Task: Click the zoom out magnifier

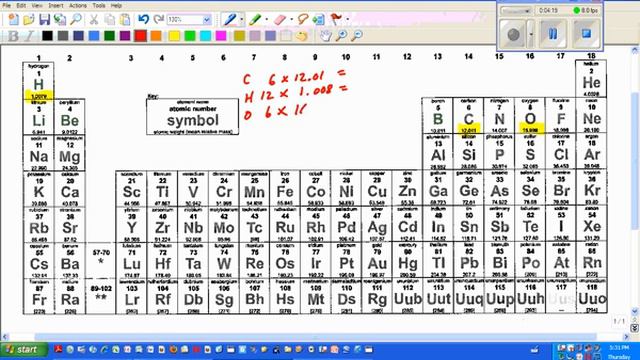Action: point(357,36)
